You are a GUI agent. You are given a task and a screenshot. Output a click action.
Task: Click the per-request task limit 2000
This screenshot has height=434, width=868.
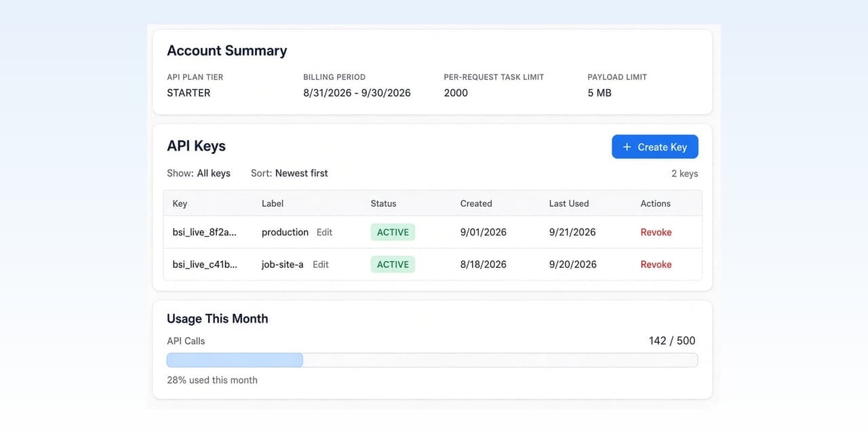pyautogui.click(x=456, y=93)
